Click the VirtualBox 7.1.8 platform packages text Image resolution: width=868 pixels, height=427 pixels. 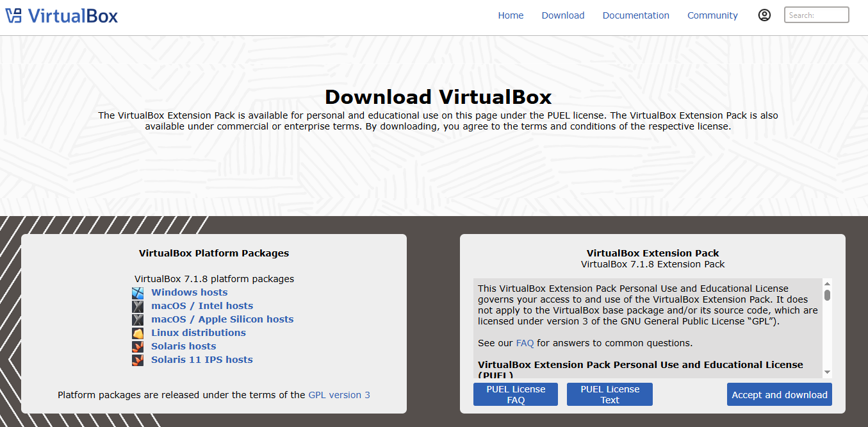[x=214, y=279]
